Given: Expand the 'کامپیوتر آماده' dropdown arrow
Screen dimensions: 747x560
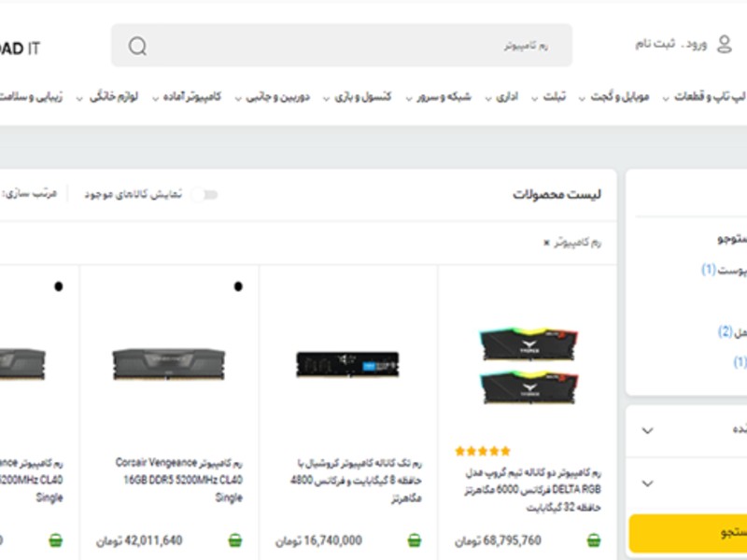Looking at the screenshot, I should coord(155,98).
